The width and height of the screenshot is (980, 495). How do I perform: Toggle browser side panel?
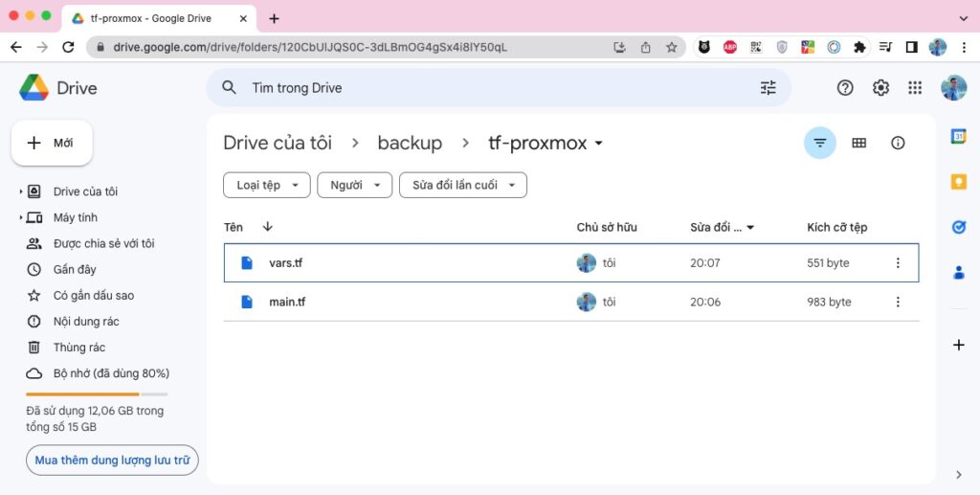[911, 48]
